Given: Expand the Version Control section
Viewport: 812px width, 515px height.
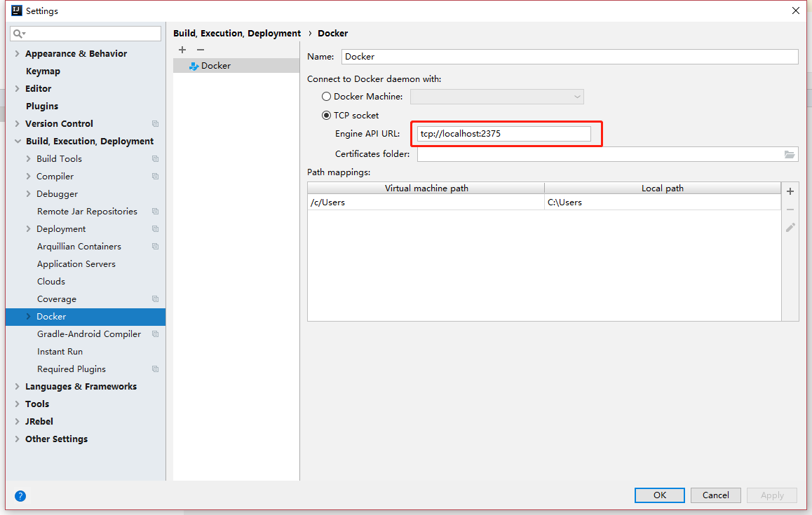Looking at the screenshot, I should click(x=17, y=124).
